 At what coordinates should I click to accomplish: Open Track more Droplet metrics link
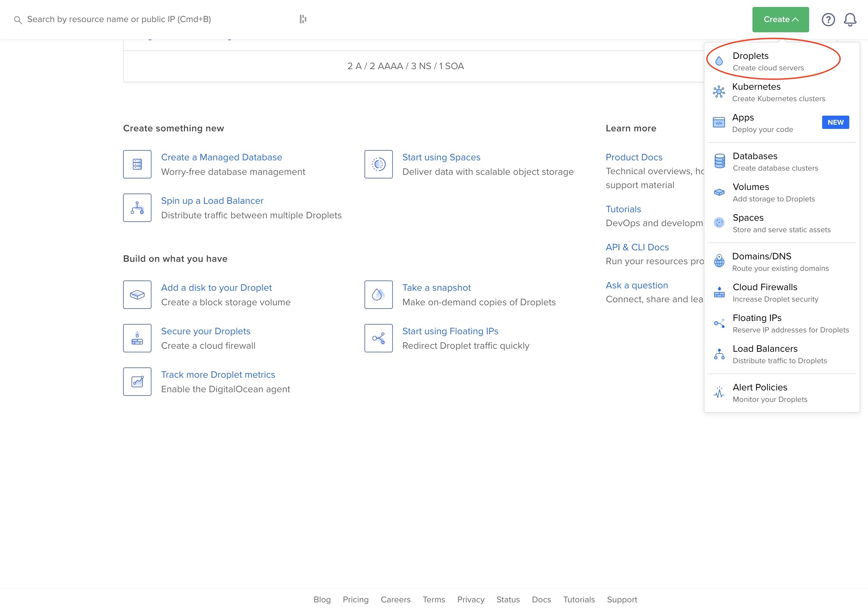click(x=218, y=374)
